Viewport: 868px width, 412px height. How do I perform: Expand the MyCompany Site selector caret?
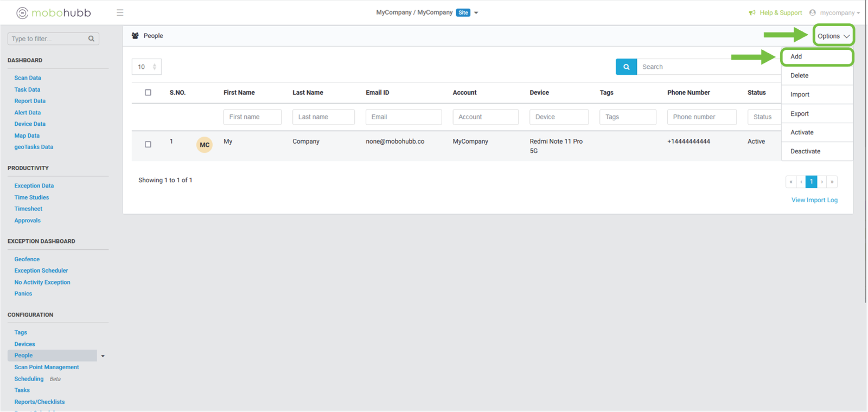tap(476, 13)
